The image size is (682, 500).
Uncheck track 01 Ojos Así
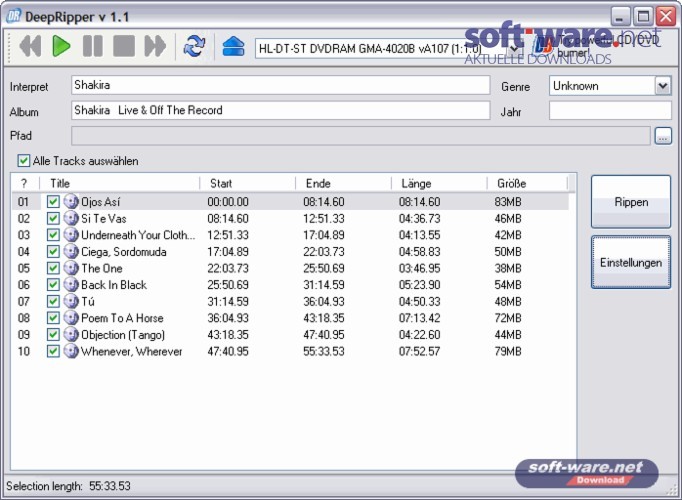click(53, 202)
